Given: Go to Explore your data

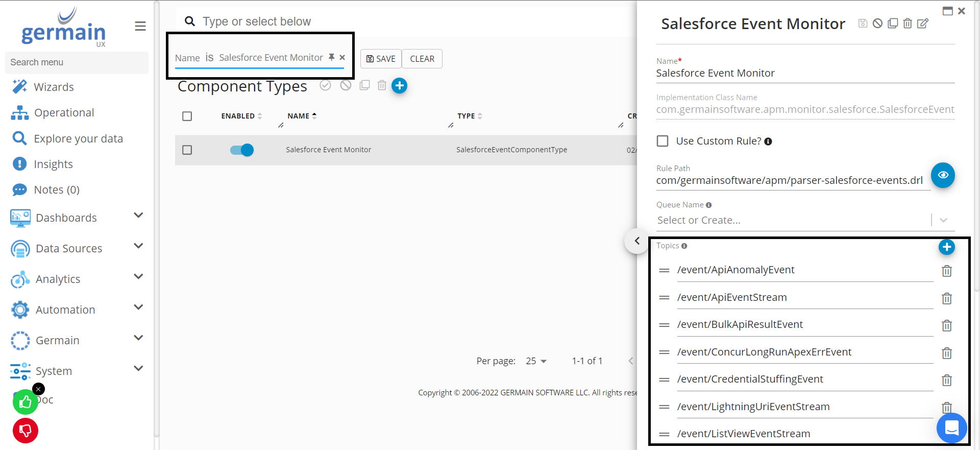Looking at the screenshot, I should pos(78,138).
